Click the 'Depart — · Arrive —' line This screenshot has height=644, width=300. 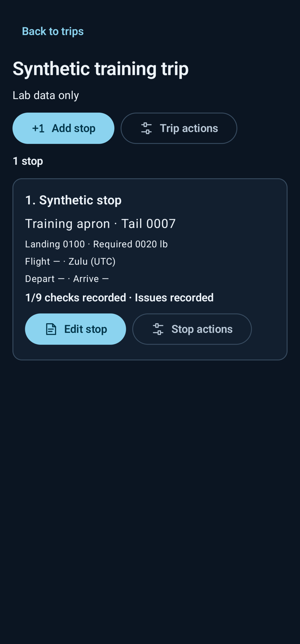click(x=67, y=279)
